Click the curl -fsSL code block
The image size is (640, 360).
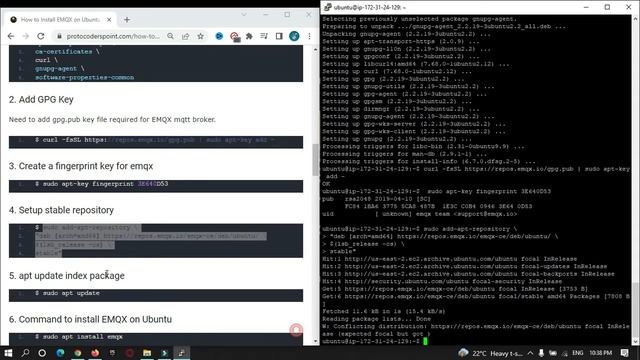156,142
